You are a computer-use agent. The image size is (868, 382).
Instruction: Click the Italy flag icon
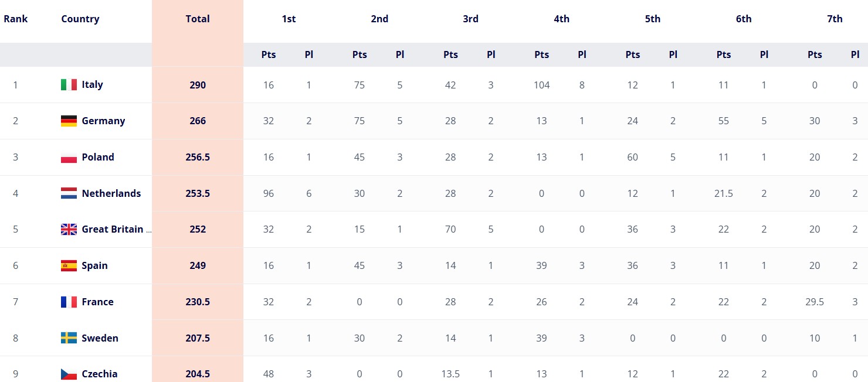69,85
